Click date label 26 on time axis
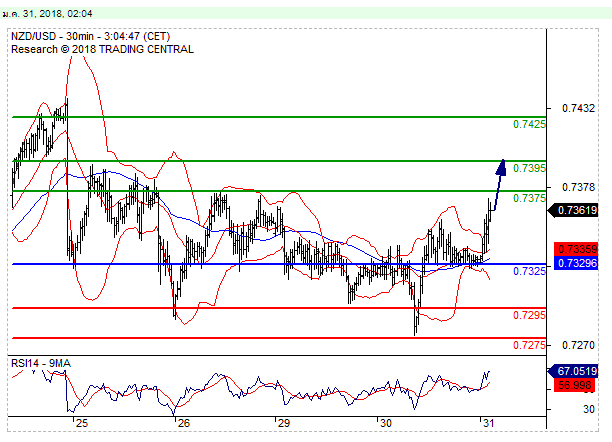Image resolution: width=612 pixels, height=442 pixels. click(x=183, y=423)
